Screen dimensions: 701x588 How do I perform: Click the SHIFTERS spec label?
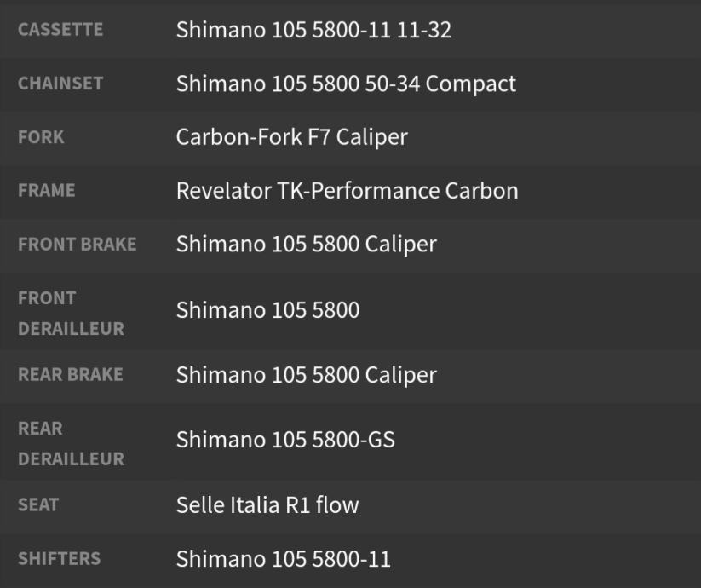59,559
